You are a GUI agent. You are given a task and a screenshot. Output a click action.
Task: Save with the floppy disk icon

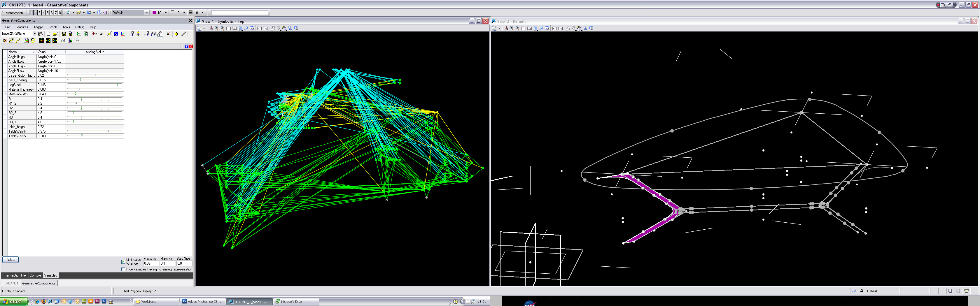pyautogui.click(x=64, y=34)
